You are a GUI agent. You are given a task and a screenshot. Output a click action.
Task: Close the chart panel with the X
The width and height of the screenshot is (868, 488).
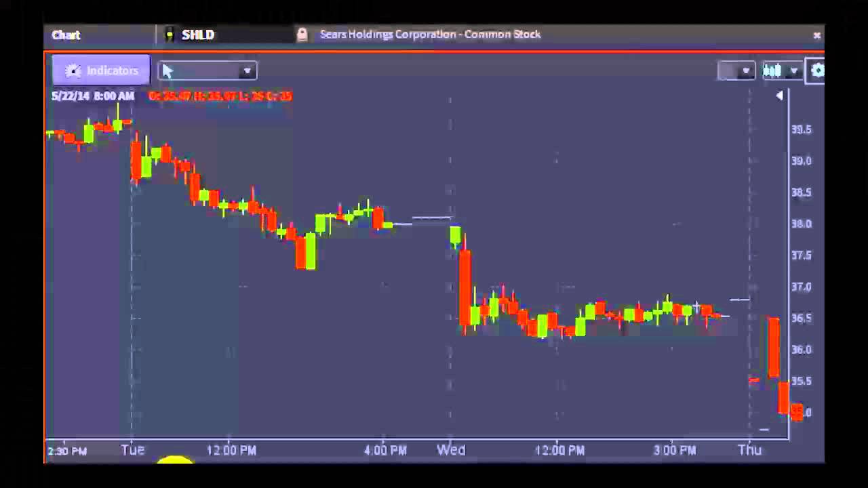pyautogui.click(x=816, y=35)
